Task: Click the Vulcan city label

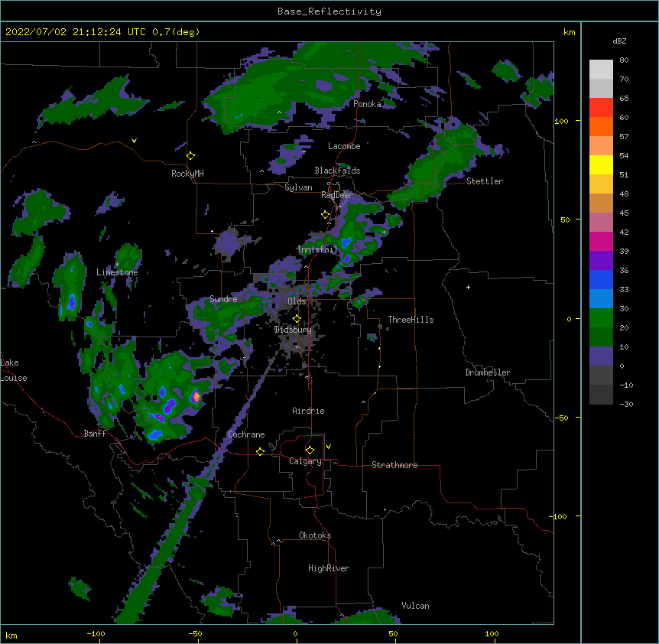Action: 415,606
